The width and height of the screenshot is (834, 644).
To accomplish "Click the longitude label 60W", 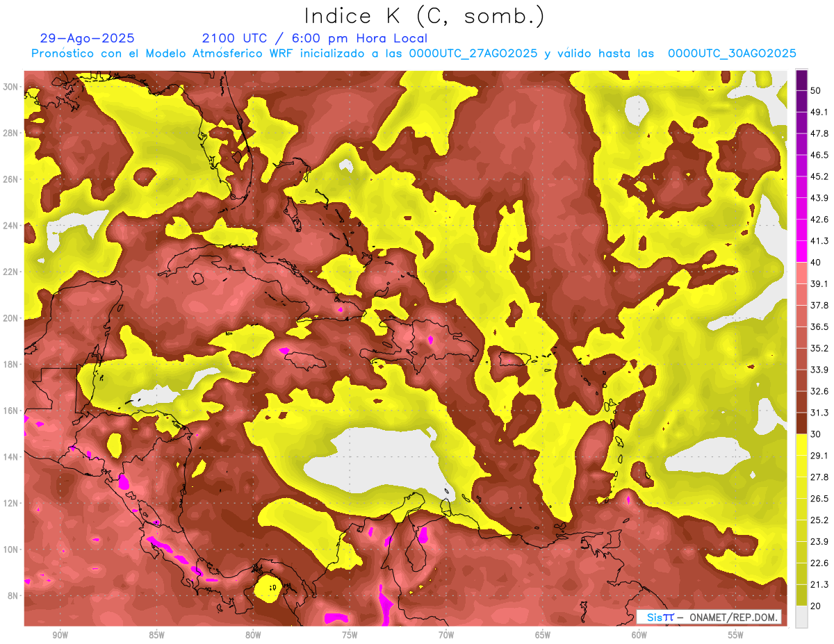I will (639, 635).
